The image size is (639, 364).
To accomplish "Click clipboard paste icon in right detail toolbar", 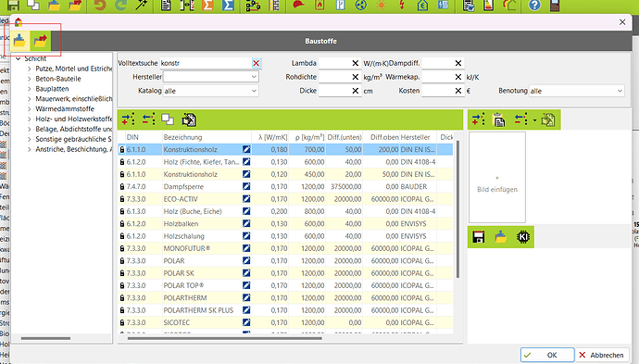I will coord(499,119).
